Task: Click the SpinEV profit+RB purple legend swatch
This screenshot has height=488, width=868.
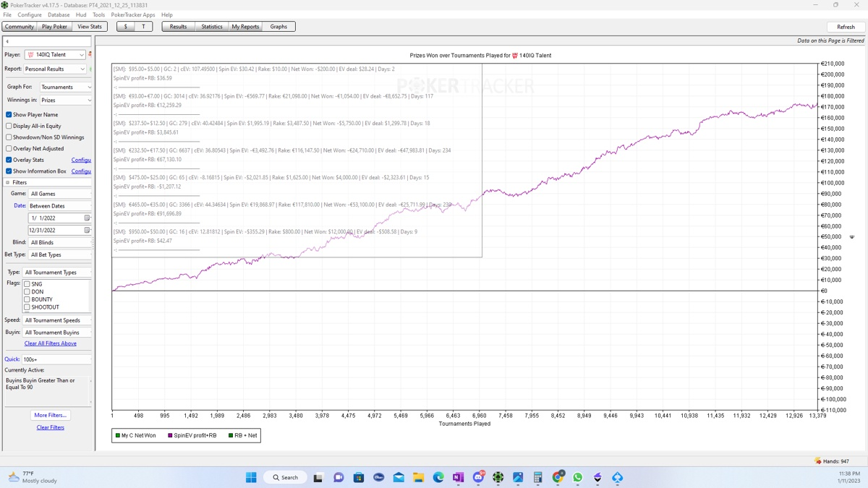Action: (170, 435)
